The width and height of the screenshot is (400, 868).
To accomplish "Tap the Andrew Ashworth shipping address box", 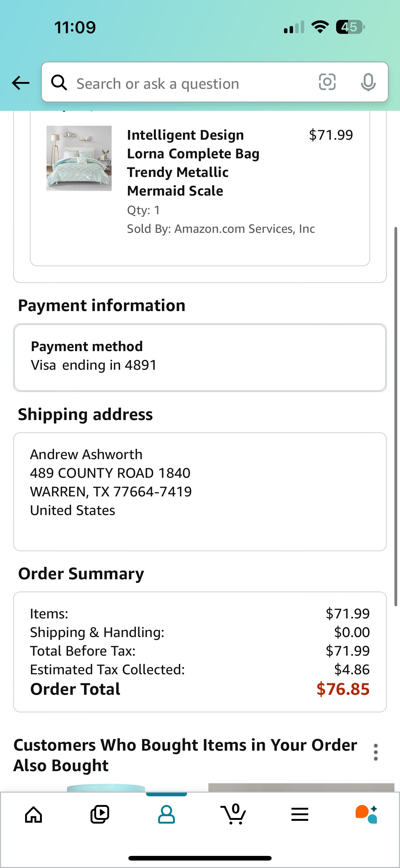I will point(200,492).
